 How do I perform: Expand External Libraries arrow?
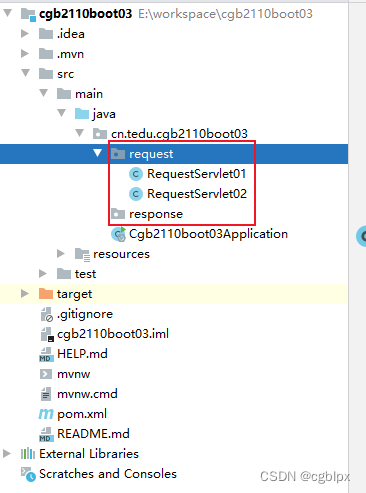coord(7,453)
